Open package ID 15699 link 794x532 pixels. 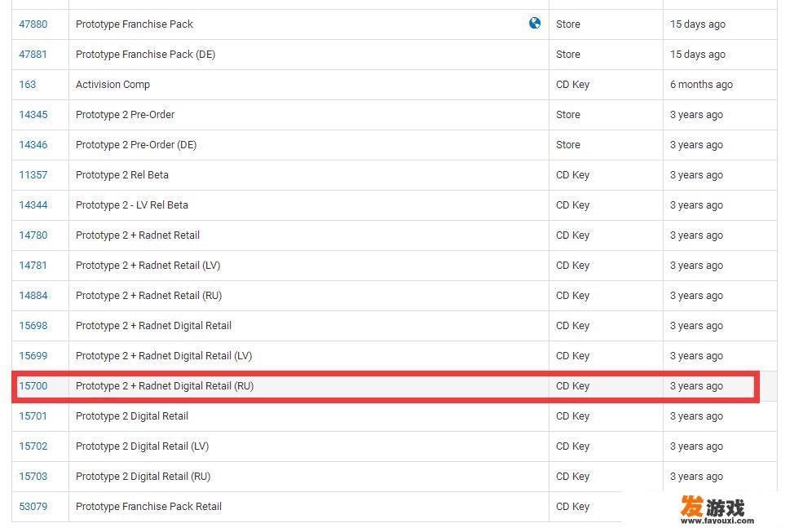[x=33, y=356]
